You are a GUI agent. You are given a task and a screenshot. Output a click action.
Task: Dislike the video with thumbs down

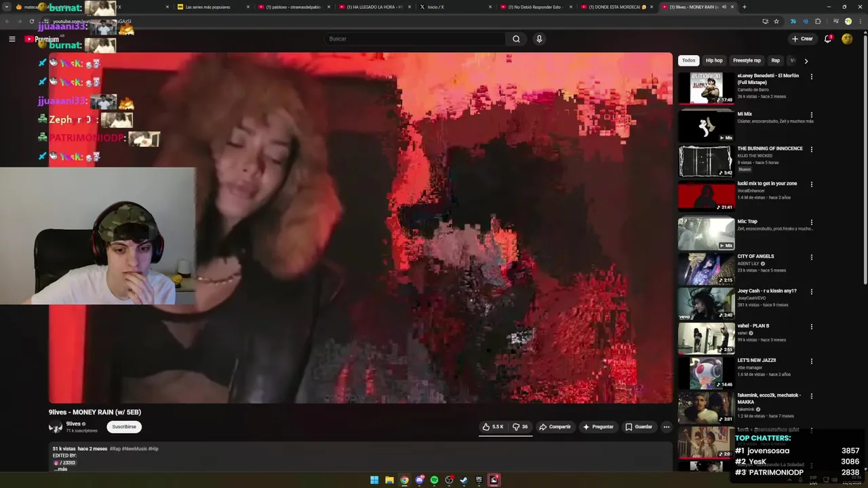click(520, 426)
